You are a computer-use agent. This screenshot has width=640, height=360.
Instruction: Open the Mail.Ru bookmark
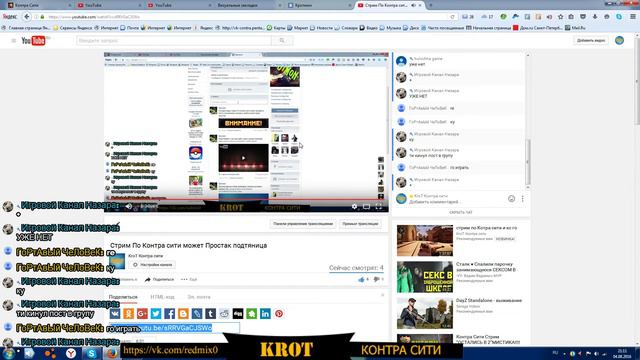pos(576,28)
